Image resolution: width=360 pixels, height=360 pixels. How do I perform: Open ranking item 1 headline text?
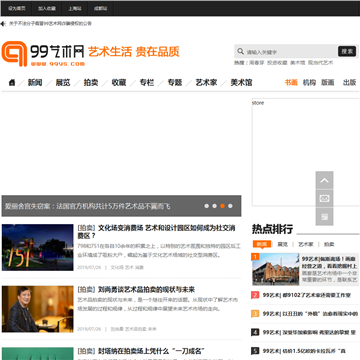pos(329,262)
